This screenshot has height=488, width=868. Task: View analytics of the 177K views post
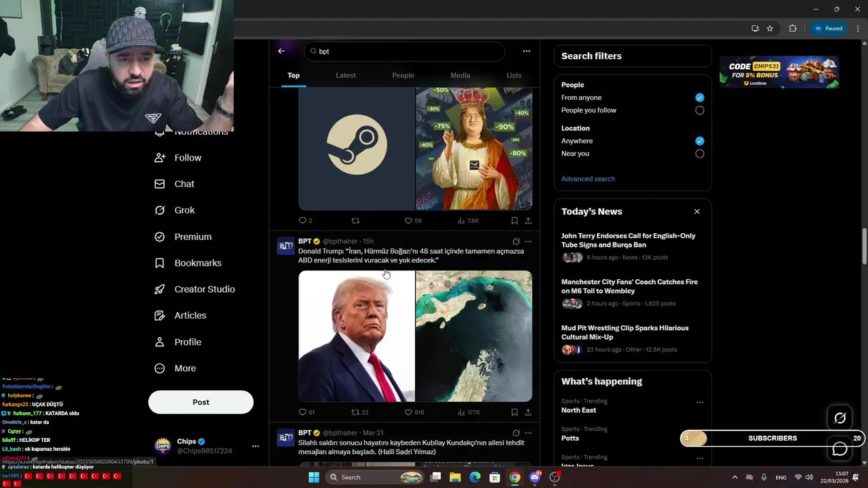point(469,412)
